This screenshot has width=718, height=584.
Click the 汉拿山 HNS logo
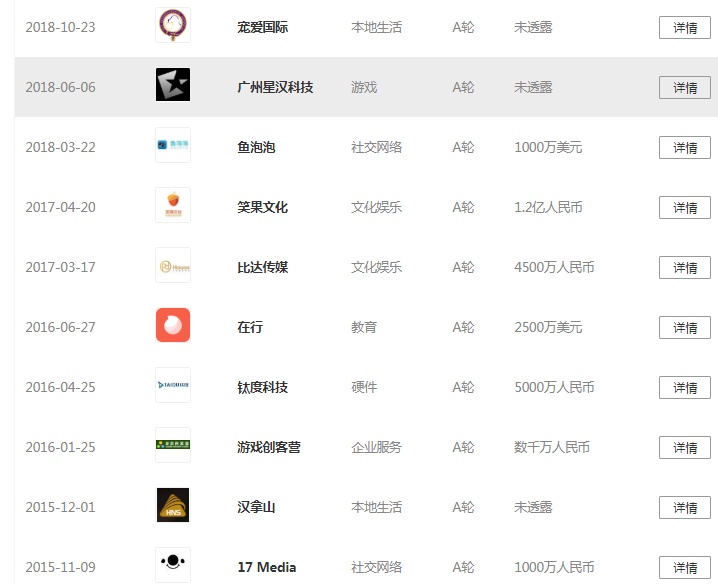(173, 505)
